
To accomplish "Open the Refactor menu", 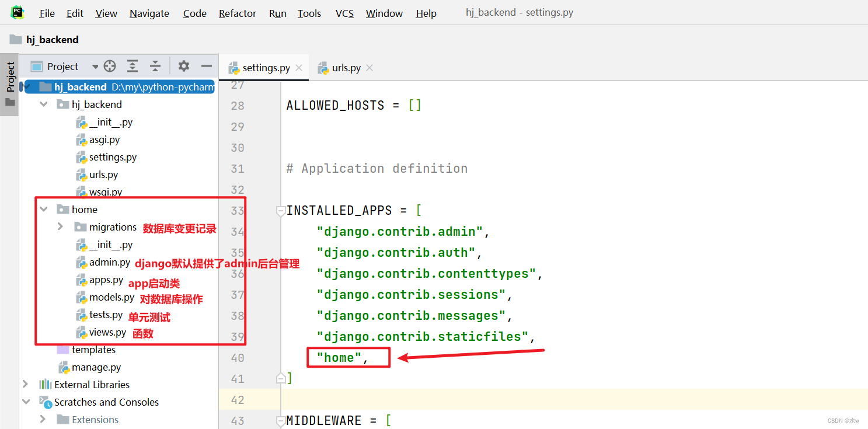I will 238,13.
